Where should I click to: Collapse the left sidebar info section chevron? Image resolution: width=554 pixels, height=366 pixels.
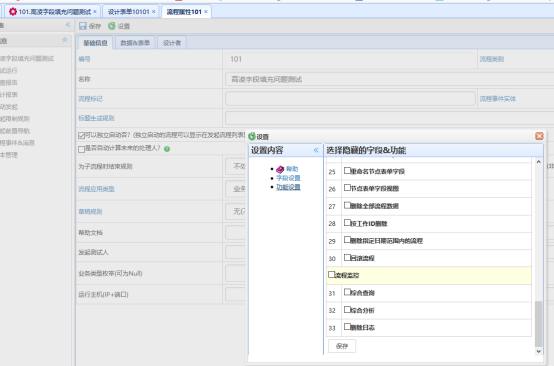65,40
